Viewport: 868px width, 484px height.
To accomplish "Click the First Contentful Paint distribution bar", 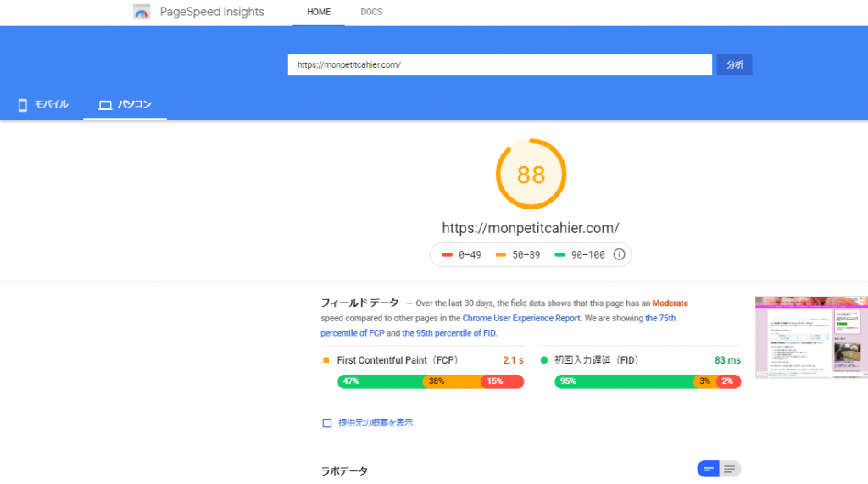I will point(431,381).
